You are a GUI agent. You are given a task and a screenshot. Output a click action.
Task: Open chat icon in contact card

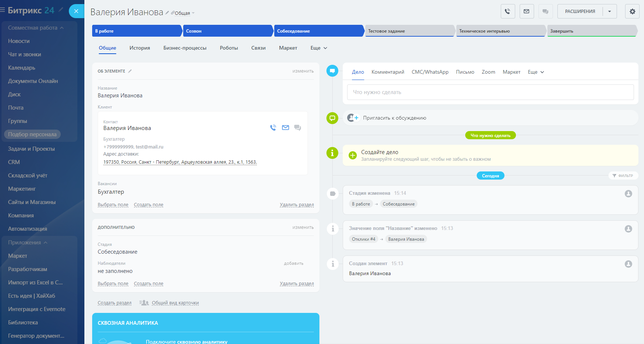298,128
